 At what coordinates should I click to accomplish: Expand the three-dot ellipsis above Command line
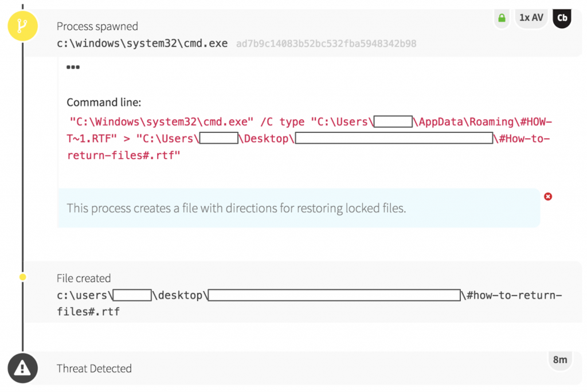click(x=73, y=67)
